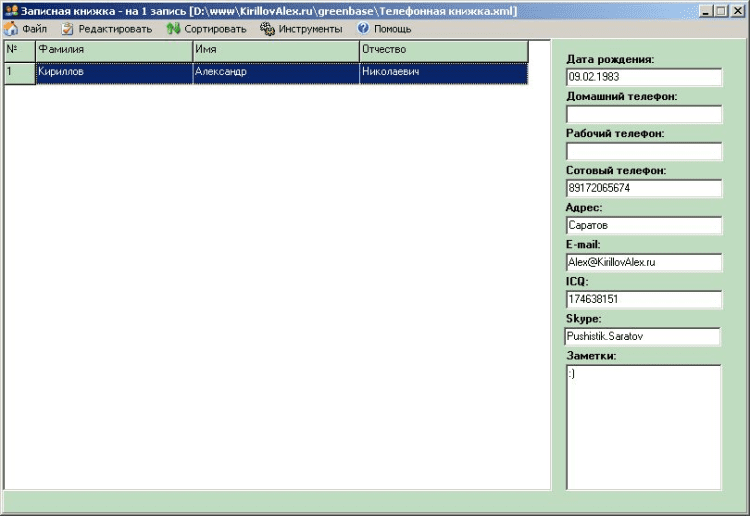This screenshot has width=750, height=516.
Task: Click the Фамилия column header
Action: coord(114,51)
